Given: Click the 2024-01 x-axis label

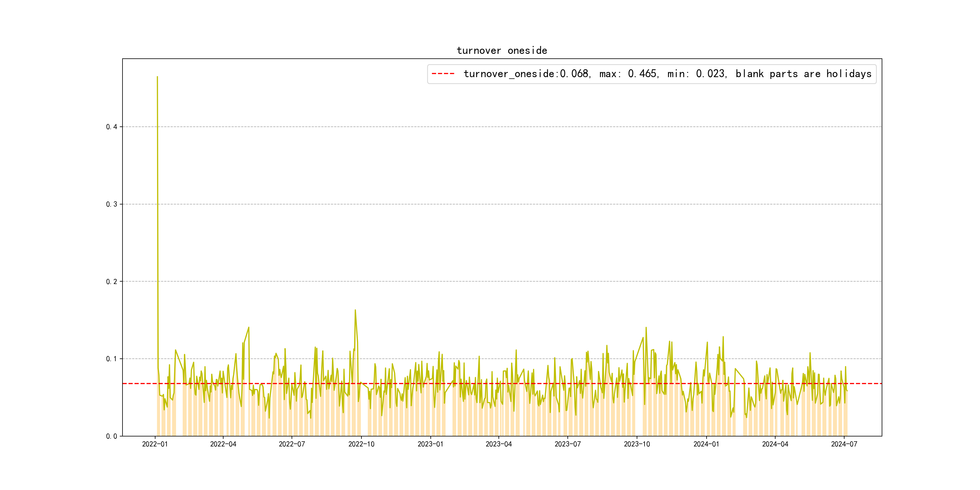Looking at the screenshot, I should (x=707, y=444).
